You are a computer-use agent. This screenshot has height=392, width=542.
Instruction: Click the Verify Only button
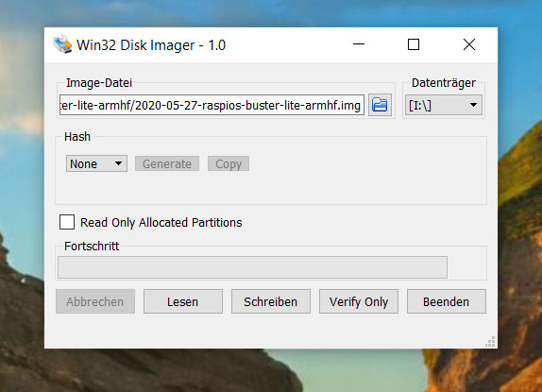(x=359, y=301)
